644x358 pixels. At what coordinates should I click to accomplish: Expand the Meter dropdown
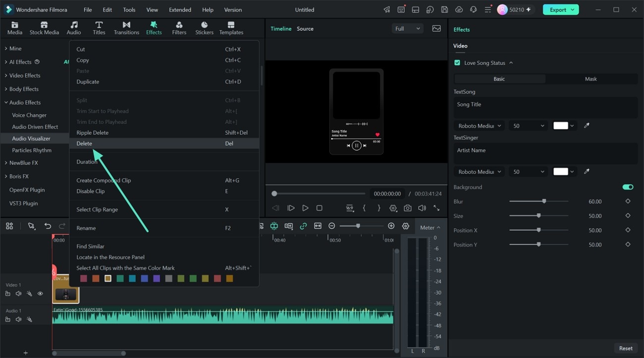pyautogui.click(x=430, y=228)
